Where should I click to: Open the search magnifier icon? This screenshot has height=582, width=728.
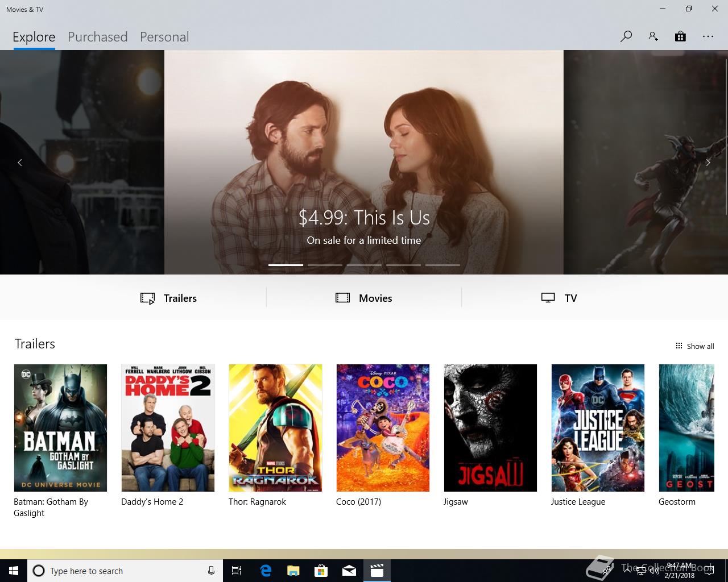(x=626, y=36)
